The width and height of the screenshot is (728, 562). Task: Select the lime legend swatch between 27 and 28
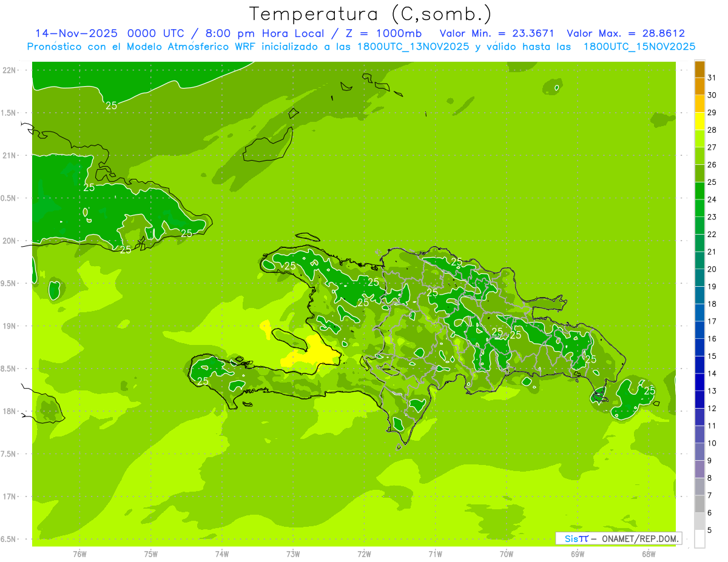tap(699, 139)
